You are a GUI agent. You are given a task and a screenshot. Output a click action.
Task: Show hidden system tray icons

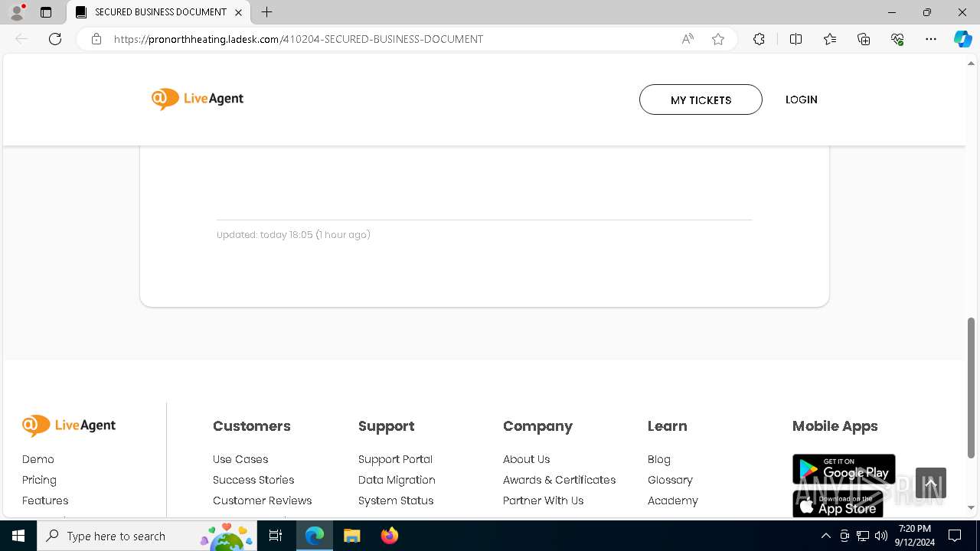tap(826, 536)
